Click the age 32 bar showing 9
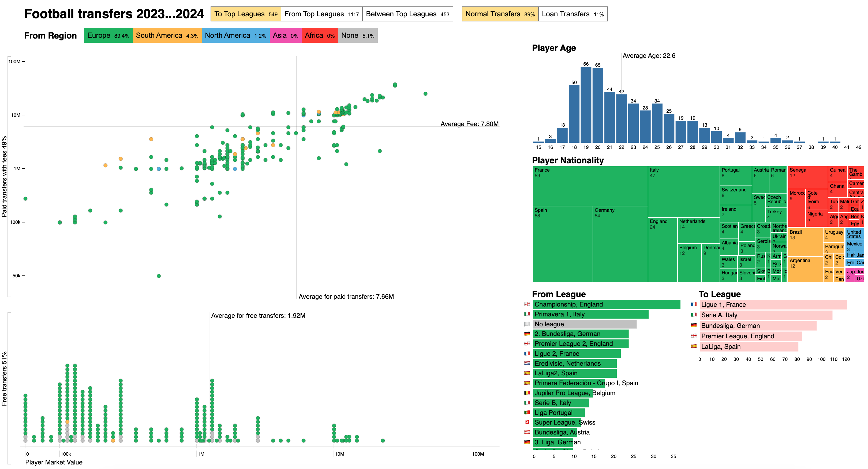868x469 pixels. pyautogui.click(x=740, y=138)
